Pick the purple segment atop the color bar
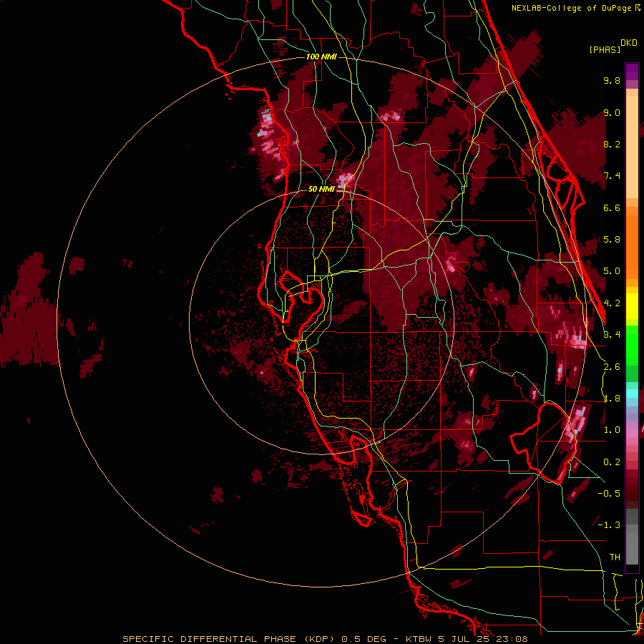The height and width of the screenshot is (644, 644). tap(632, 72)
